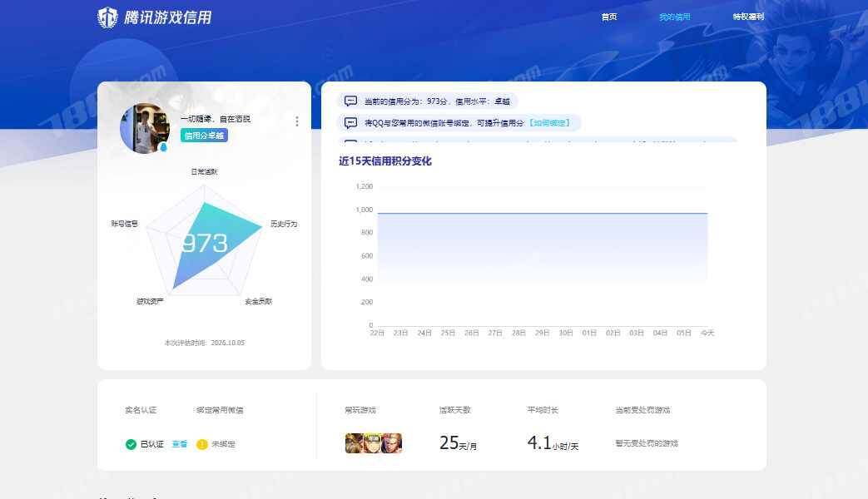This screenshot has width=868, height=499.
Task: Click the 973 score in radar chart
Action: 205,244
